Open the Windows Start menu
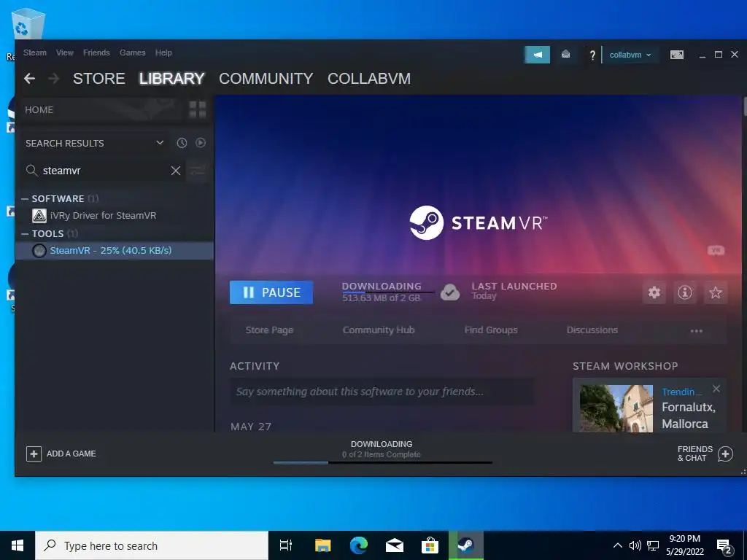 coord(18,545)
